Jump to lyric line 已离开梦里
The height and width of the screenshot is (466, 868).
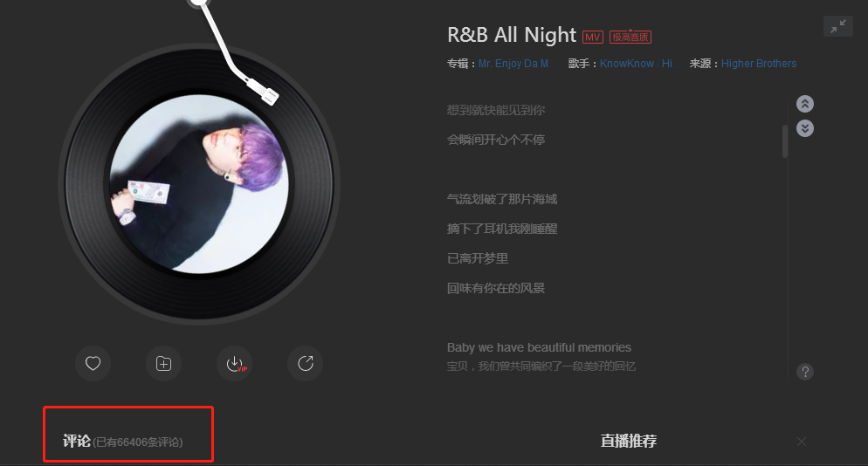click(x=477, y=258)
